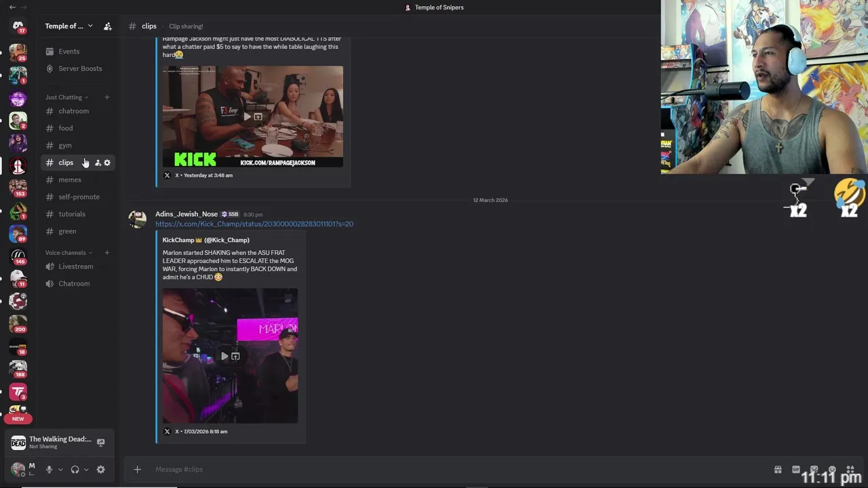Click '12 March 2026' date divider text
The width and height of the screenshot is (868, 488).
490,200
